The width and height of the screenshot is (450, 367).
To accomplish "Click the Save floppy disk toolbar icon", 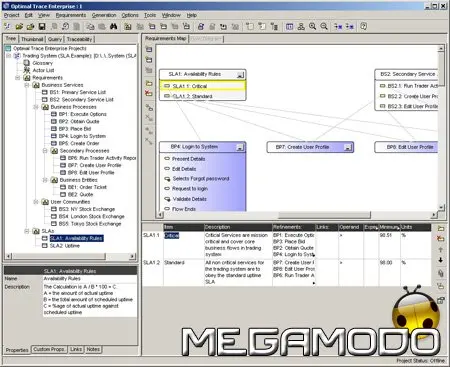I will click(x=42, y=27).
